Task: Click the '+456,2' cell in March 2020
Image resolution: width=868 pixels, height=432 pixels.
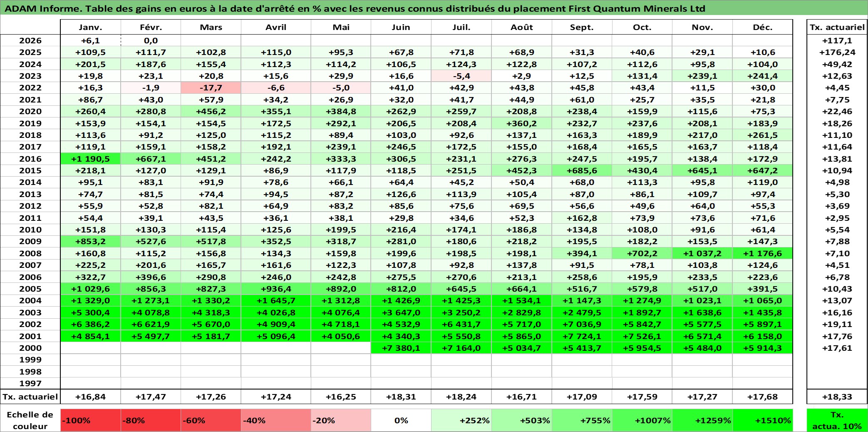Action: (211, 111)
